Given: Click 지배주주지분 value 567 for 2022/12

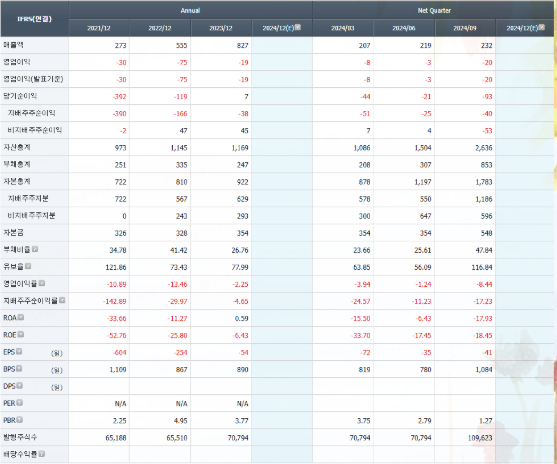Looking at the screenshot, I should [x=181, y=199].
